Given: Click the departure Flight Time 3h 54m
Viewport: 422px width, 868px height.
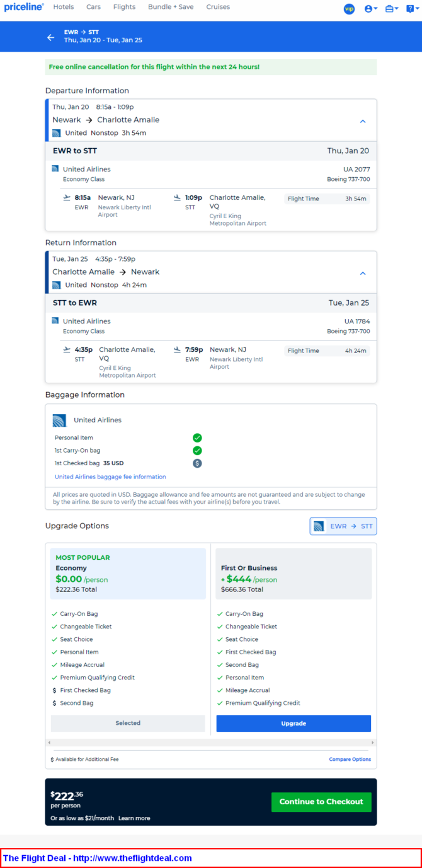Looking at the screenshot, I should pos(326,199).
